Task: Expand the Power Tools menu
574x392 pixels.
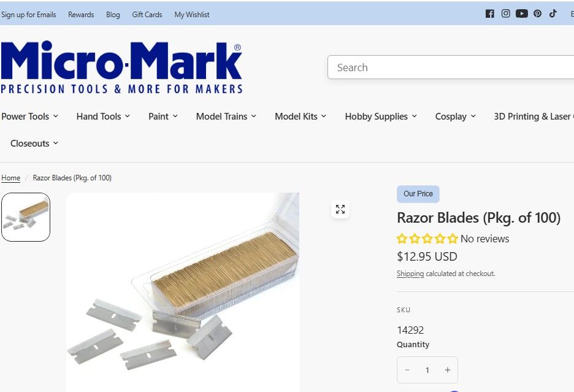Action: 29,117
